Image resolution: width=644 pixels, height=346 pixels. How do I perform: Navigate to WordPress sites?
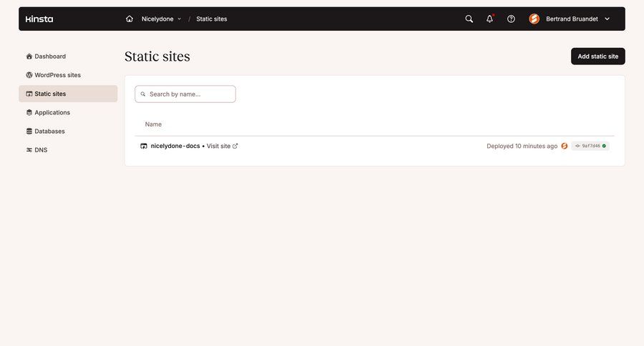pos(57,75)
